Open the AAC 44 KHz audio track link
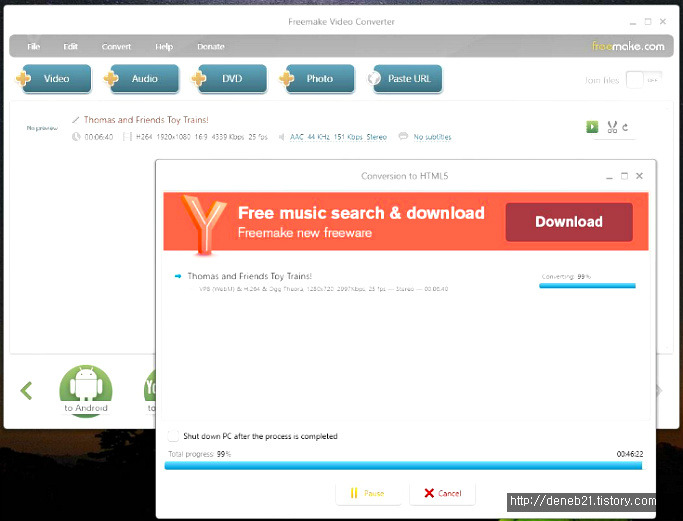Image resolution: width=683 pixels, height=521 pixels. click(x=338, y=137)
